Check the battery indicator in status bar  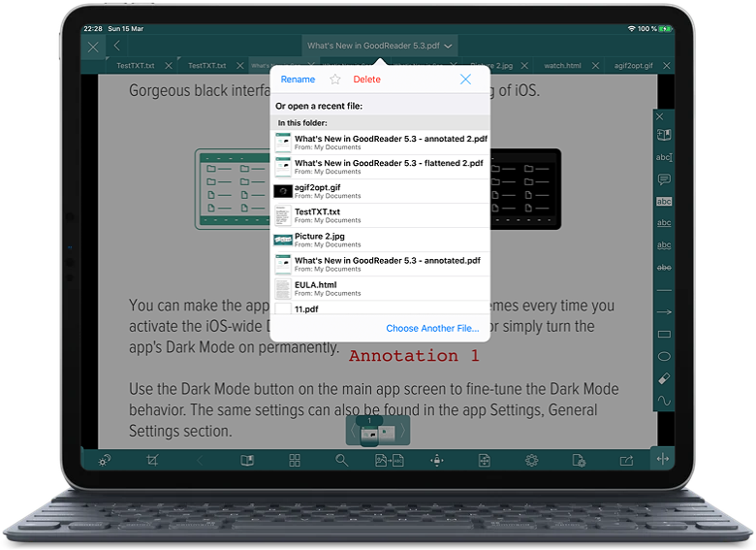(x=665, y=29)
